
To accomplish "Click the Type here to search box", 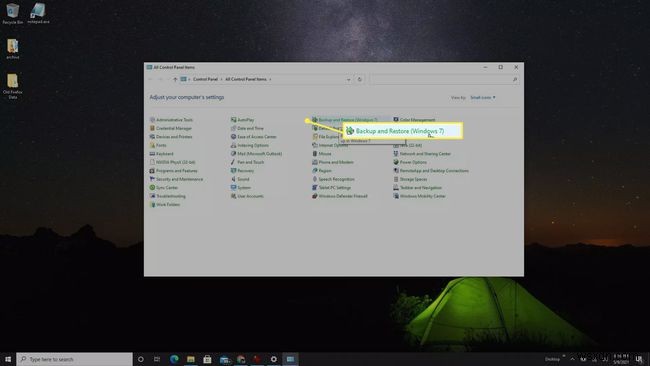I will (x=75, y=359).
